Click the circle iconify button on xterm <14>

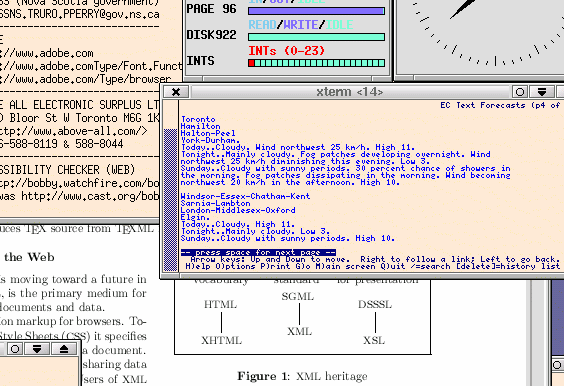[520, 92]
